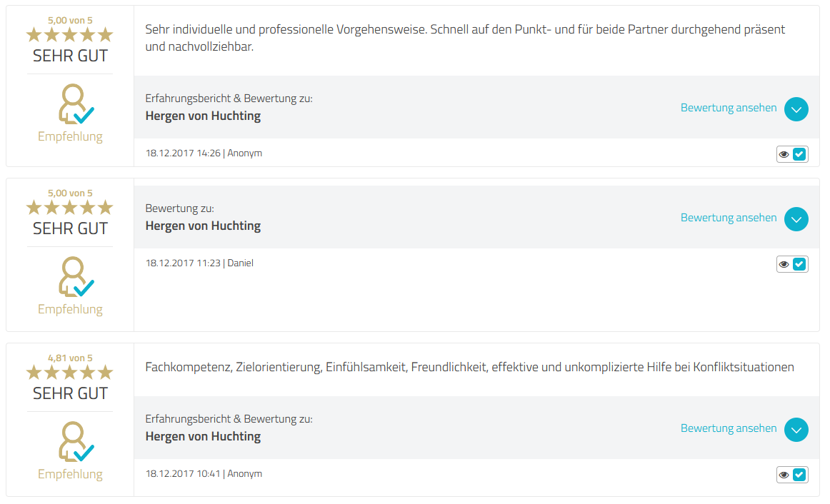Image resolution: width=830 pixels, height=504 pixels.
Task: Click "Bewertung ansehen" in Daniel's review
Action: point(729,218)
